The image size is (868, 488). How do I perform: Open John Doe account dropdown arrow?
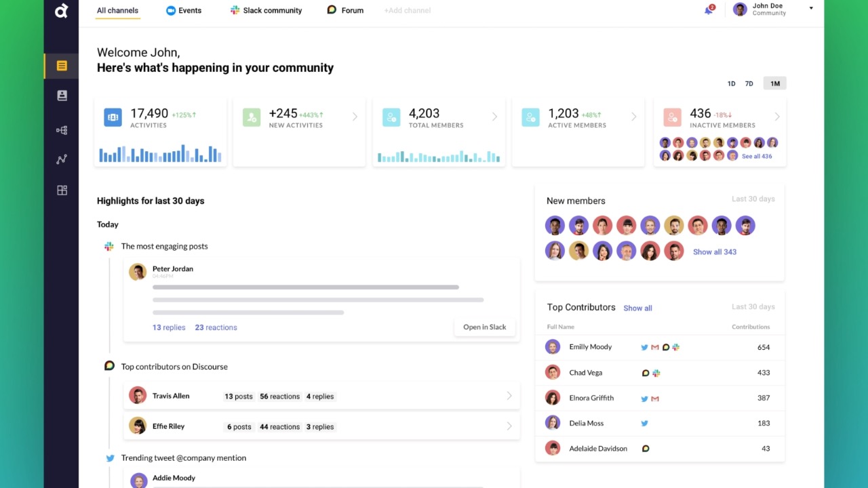coord(811,9)
